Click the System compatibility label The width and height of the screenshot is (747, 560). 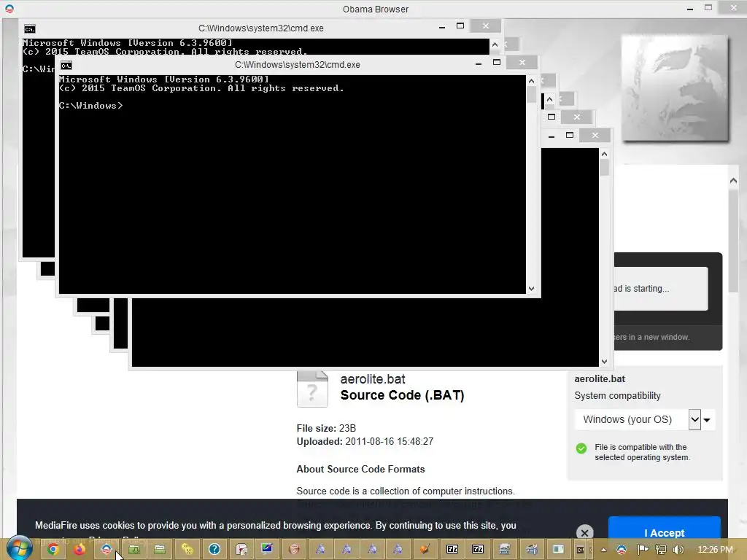tap(617, 396)
